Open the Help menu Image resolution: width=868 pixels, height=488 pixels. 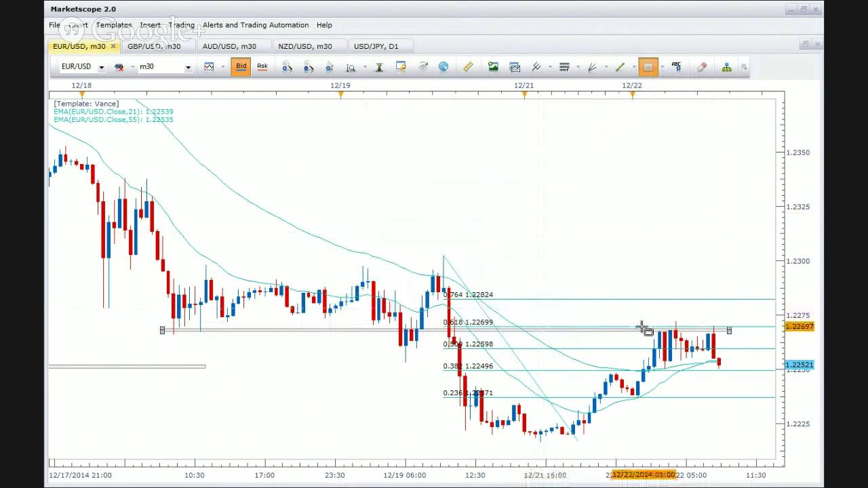324,25
